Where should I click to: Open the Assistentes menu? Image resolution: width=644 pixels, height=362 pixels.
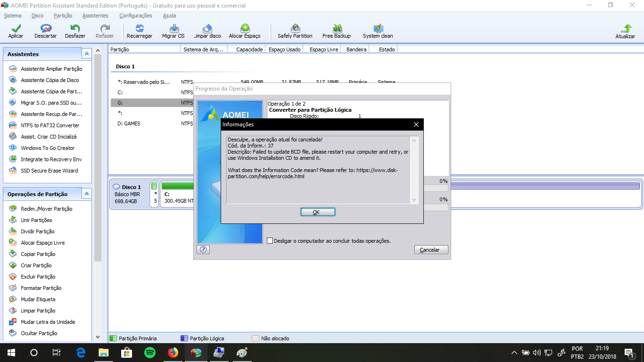95,16
